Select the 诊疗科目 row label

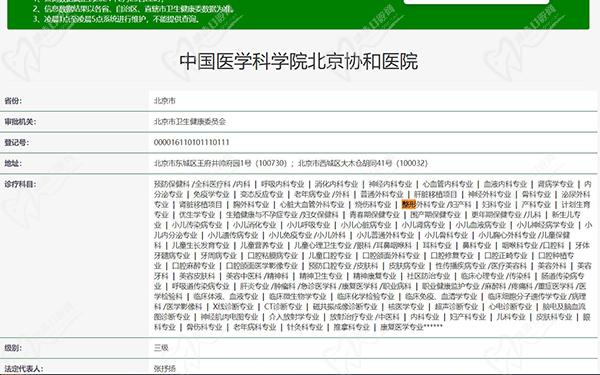tap(20, 184)
